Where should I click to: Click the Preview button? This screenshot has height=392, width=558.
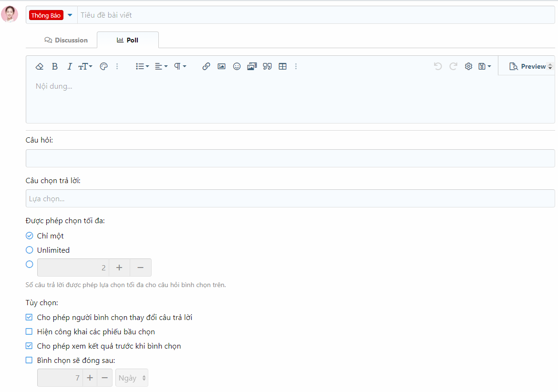point(527,66)
